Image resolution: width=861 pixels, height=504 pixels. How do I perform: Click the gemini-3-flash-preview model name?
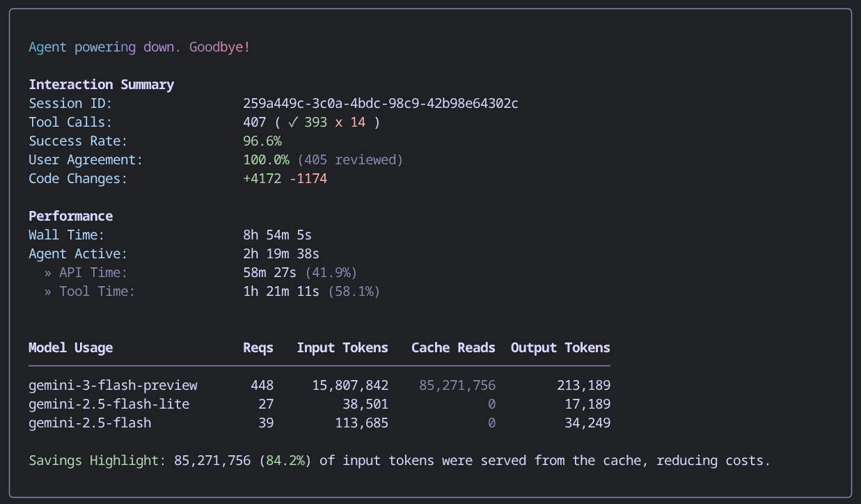(x=113, y=384)
